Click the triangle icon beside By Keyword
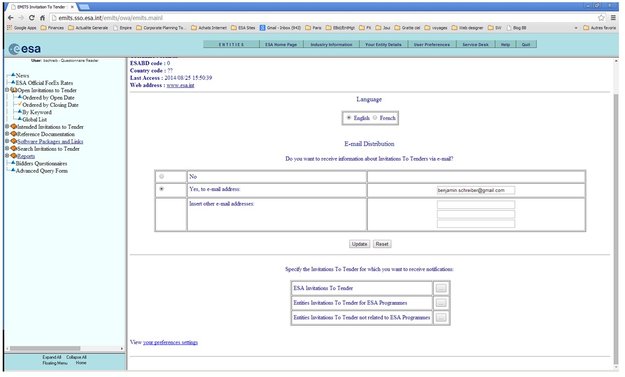Viewport: 625px width, 377px height. pos(20,112)
